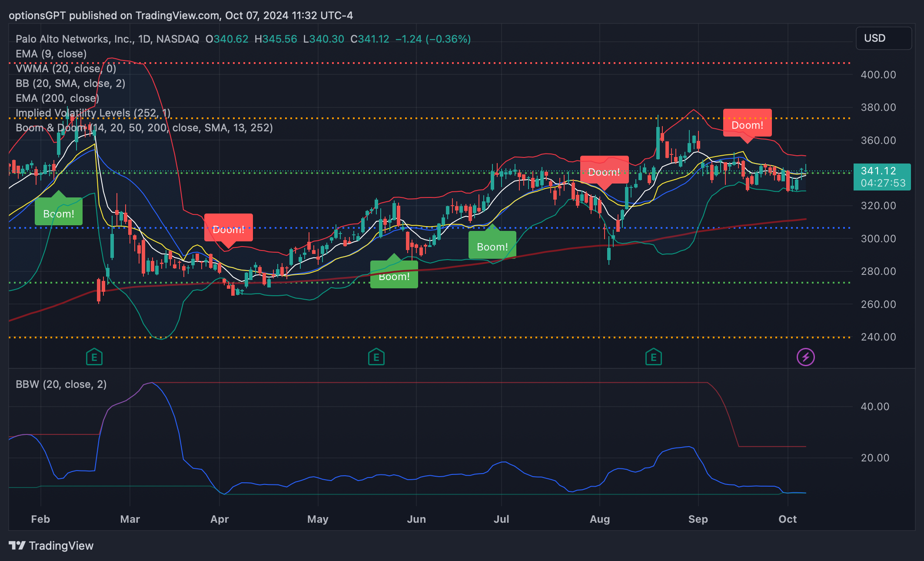Click the 360.00 price axis label
This screenshot has width=924, height=561.
(878, 140)
